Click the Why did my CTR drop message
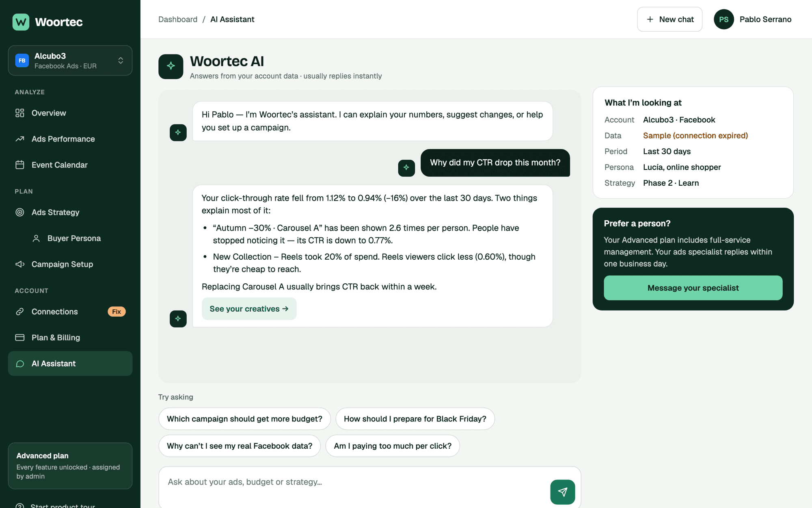Image resolution: width=812 pixels, height=508 pixels. coord(495,163)
